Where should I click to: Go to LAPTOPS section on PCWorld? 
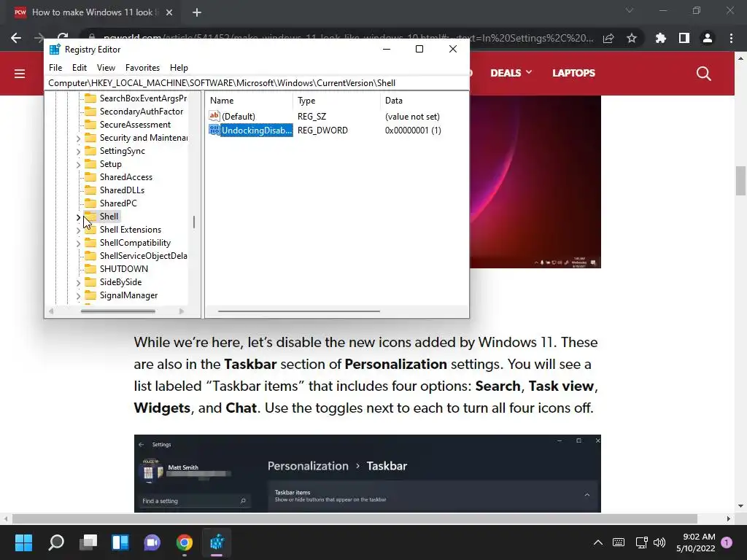573,73
